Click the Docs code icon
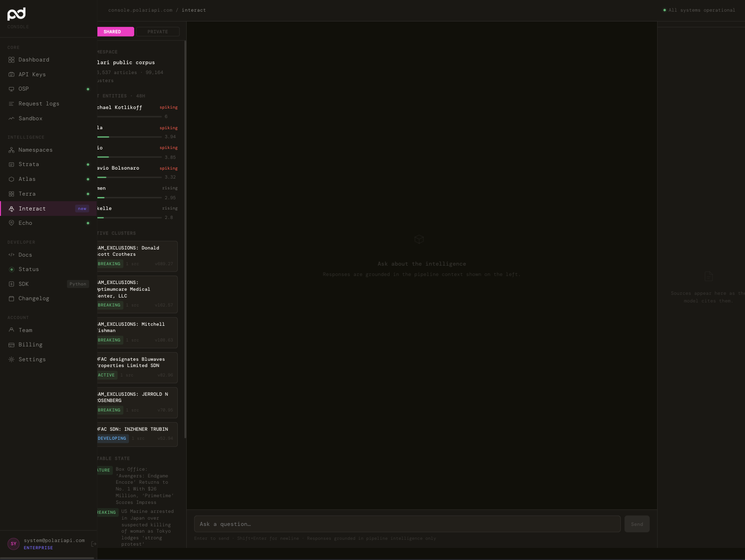Image resolution: width=745 pixels, height=560 pixels. point(11,255)
